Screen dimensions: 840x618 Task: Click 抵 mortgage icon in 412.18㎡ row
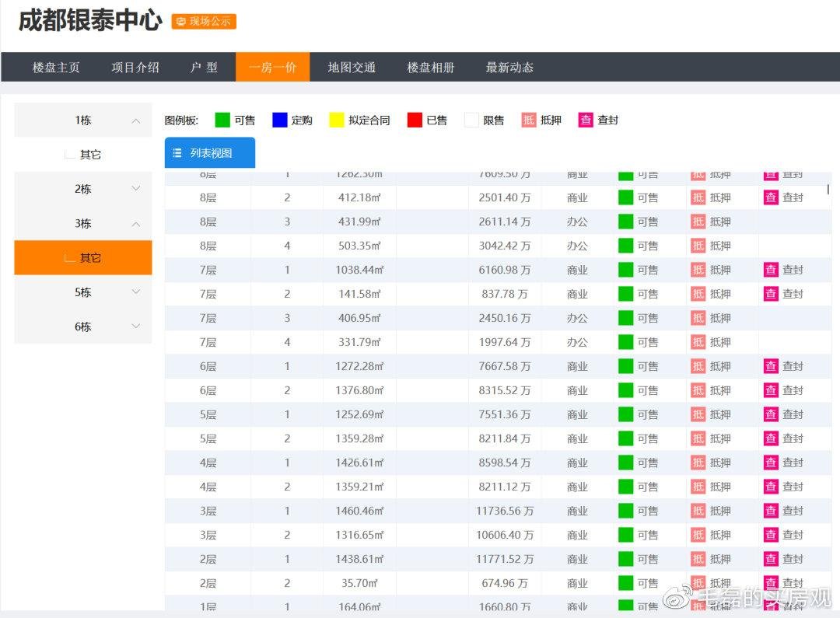click(698, 197)
